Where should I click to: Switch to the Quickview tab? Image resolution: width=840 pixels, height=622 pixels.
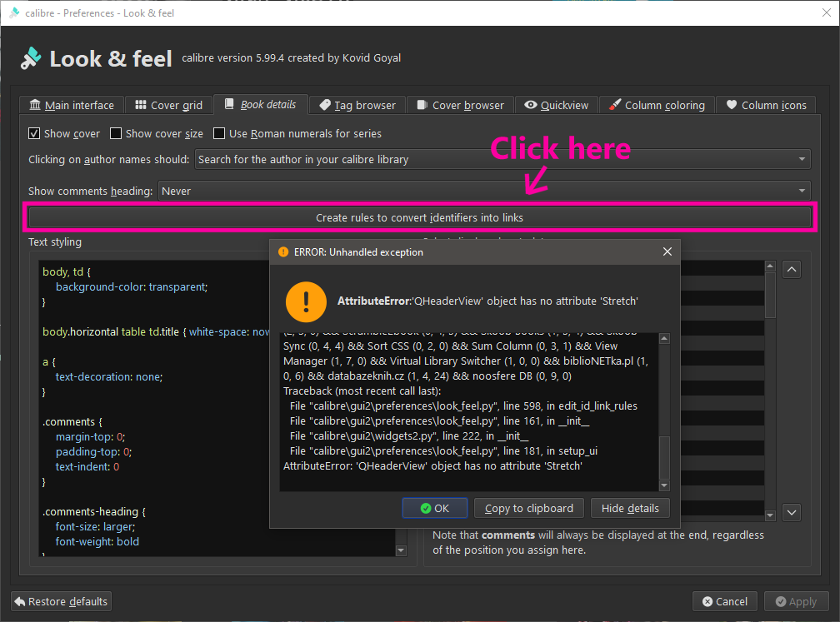(556, 105)
